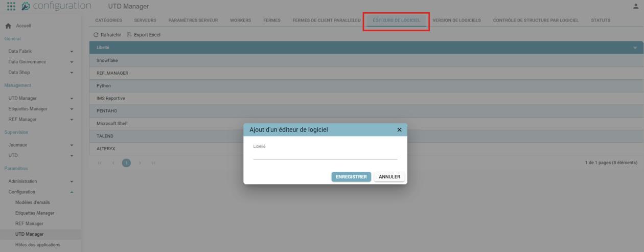This screenshot has height=252, width=644.
Task: Open the Fermes tab
Action: (271, 20)
